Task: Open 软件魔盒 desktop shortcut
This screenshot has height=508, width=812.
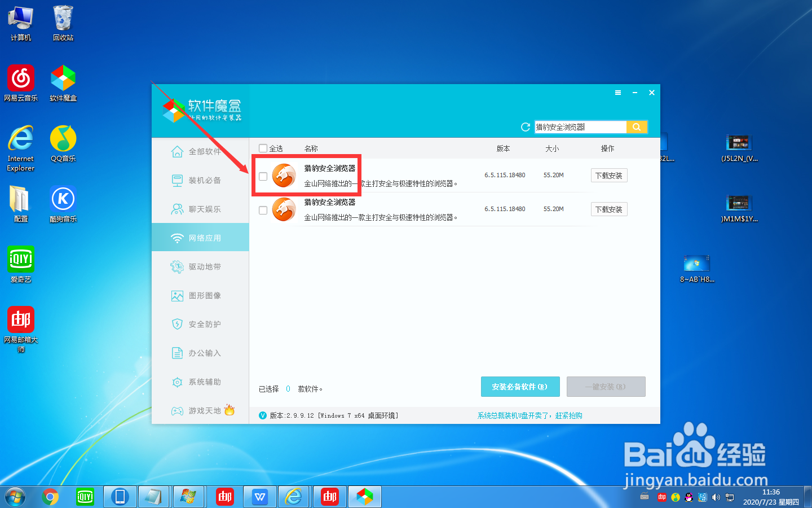Action: [x=63, y=84]
